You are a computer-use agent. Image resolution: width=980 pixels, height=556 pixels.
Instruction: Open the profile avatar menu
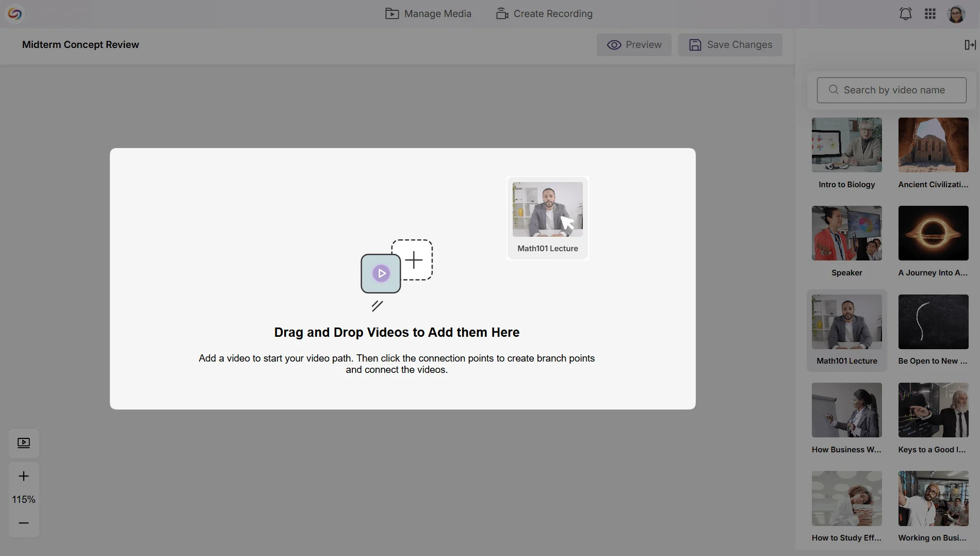[x=957, y=13]
